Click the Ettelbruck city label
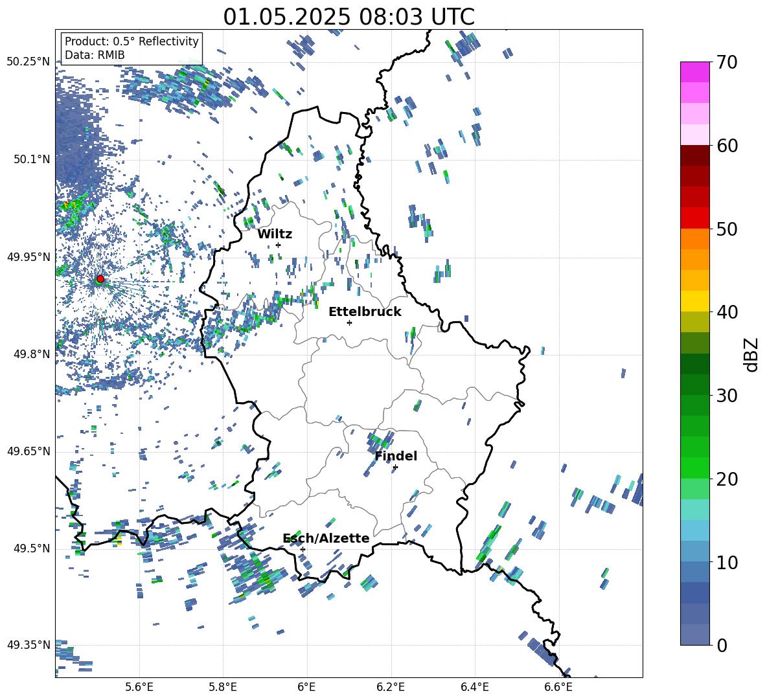 click(x=365, y=312)
